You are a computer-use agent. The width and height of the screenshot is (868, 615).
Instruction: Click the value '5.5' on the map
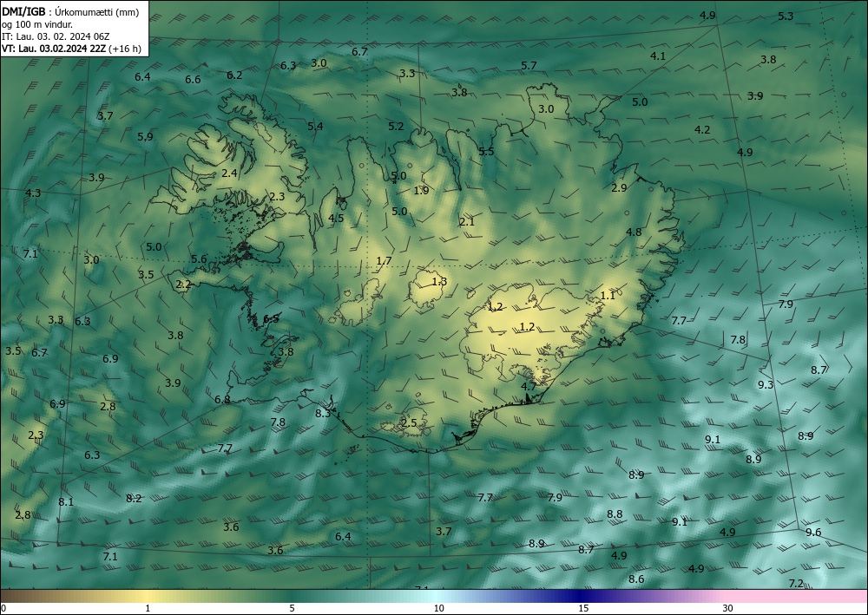click(486, 152)
